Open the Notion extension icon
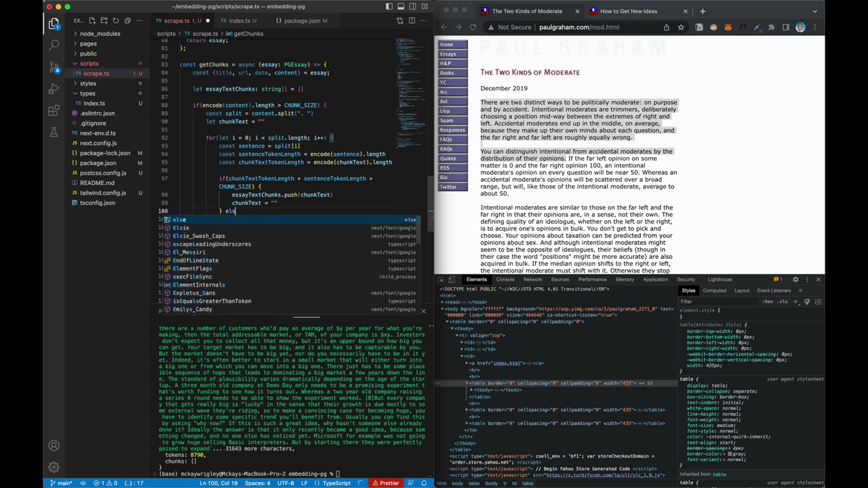This screenshot has width=868, height=488. tap(699, 28)
